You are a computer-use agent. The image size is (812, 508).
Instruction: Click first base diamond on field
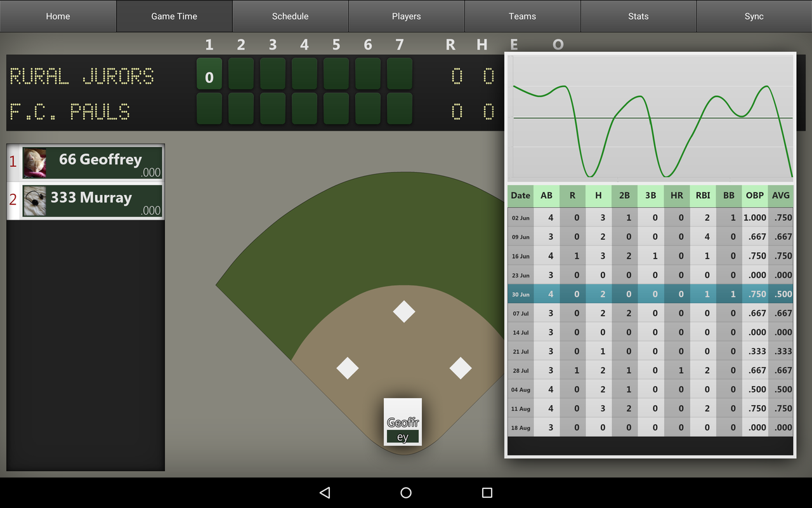(x=461, y=368)
